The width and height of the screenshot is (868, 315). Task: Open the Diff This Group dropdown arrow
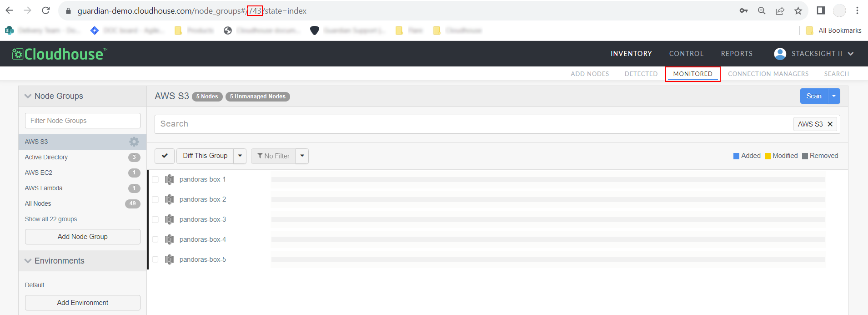(x=240, y=156)
